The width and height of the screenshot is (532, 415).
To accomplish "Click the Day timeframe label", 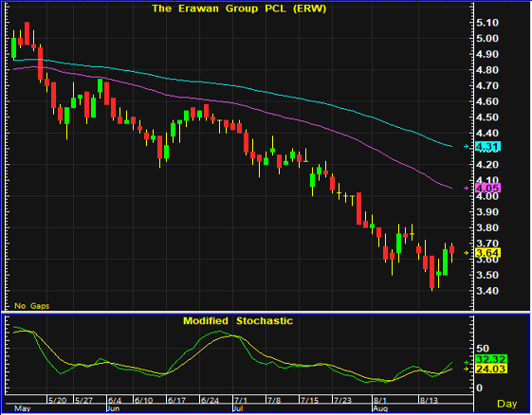I will click(507, 404).
